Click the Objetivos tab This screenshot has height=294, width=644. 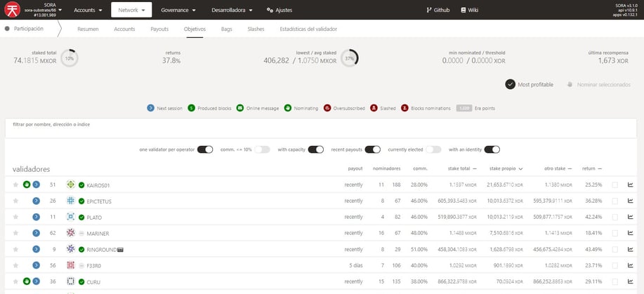[195, 29]
